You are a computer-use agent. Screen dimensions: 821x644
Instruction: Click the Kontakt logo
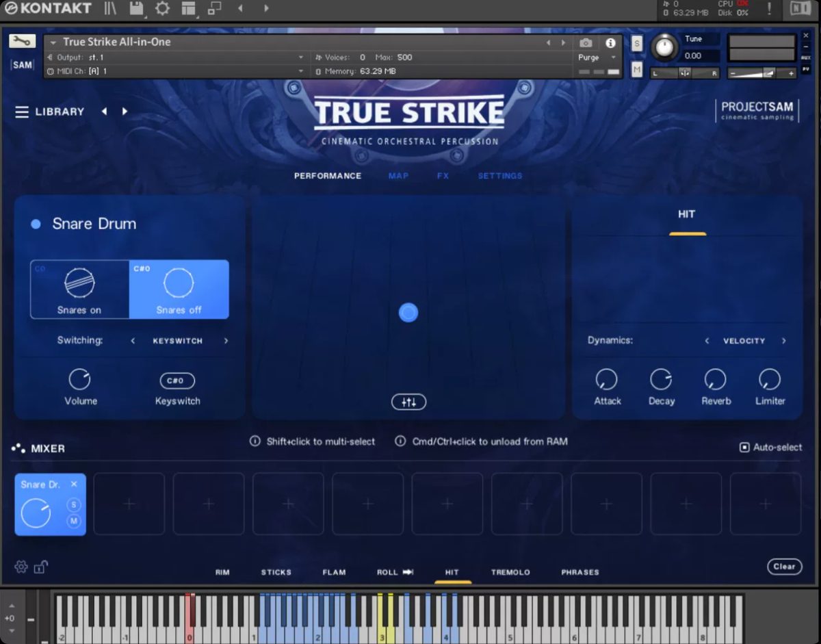pyautogui.click(x=48, y=8)
